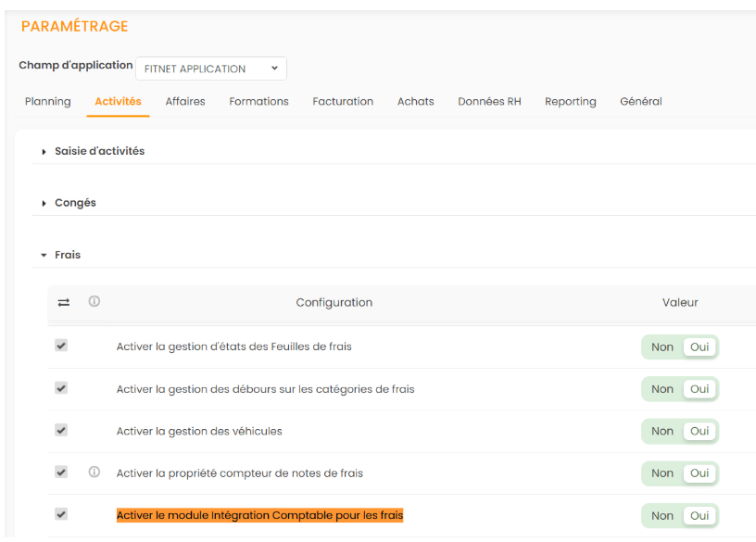Expand the Saisie d'activités section
The height and width of the screenshot is (542, 756).
tap(99, 151)
